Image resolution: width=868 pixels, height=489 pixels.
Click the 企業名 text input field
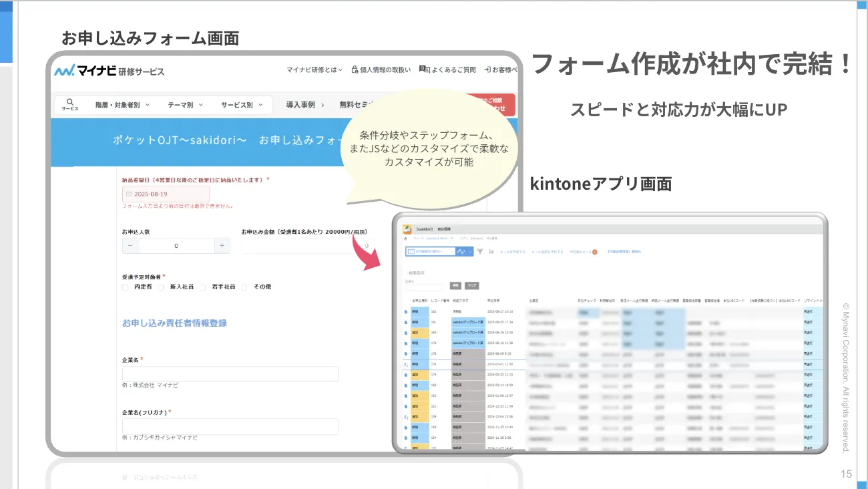point(230,374)
